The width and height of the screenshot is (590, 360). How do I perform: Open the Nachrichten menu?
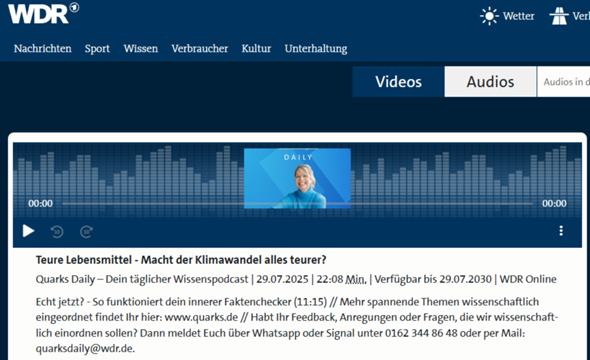click(x=43, y=49)
